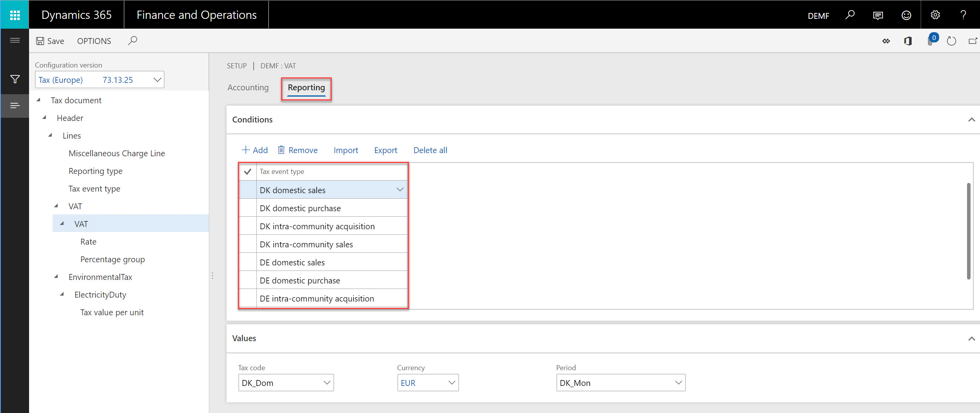Open the page in a new window icon
Screen dimensions: 980x413
973,41
